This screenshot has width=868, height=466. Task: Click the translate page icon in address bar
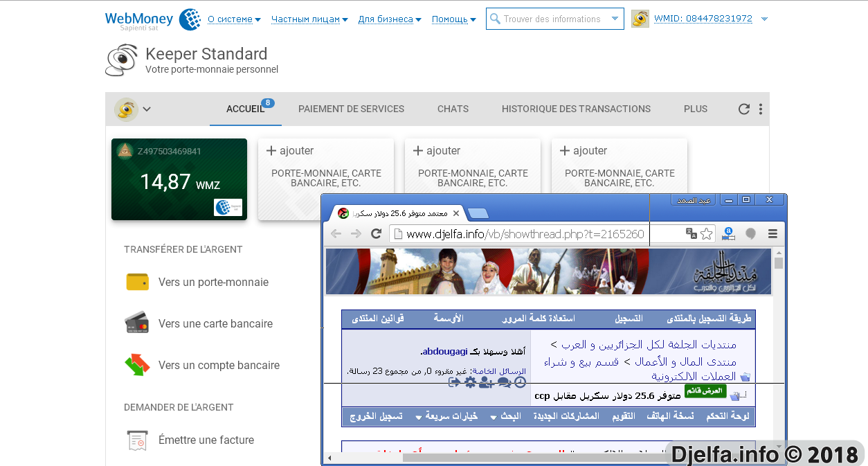pos(691,234)
